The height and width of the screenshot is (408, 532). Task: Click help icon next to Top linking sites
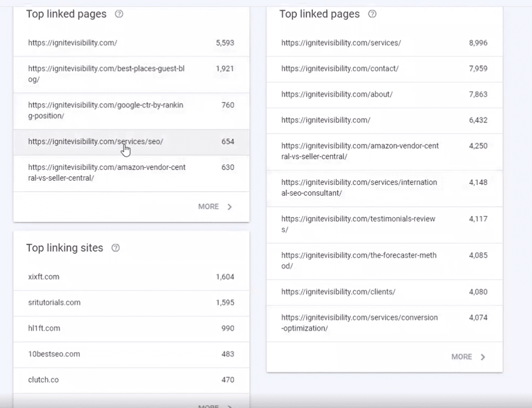[x=115, y=248]
